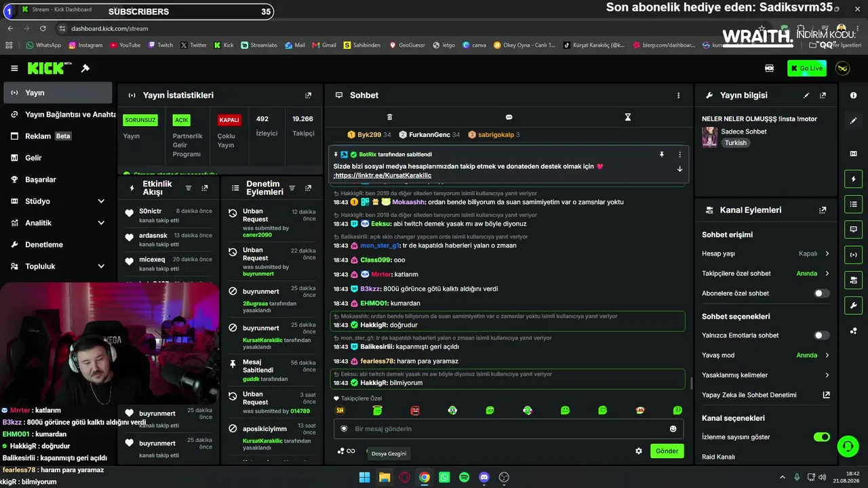Open the pinned message three-dot options
The width and height of the screenshot is (868, 488).
pyautogui.click(x=679, y=155)
